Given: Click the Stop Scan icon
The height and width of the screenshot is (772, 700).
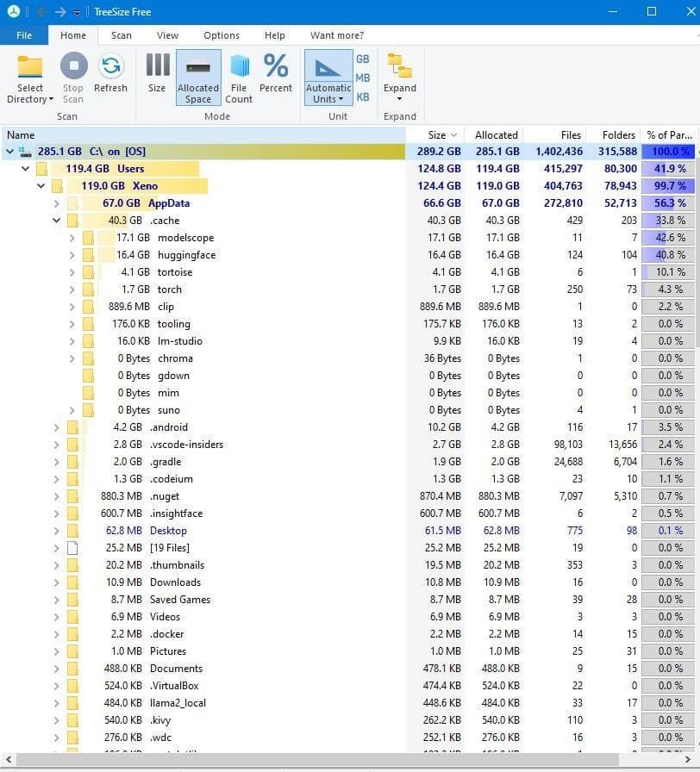Looking at the screenshot, I should 73,67.
